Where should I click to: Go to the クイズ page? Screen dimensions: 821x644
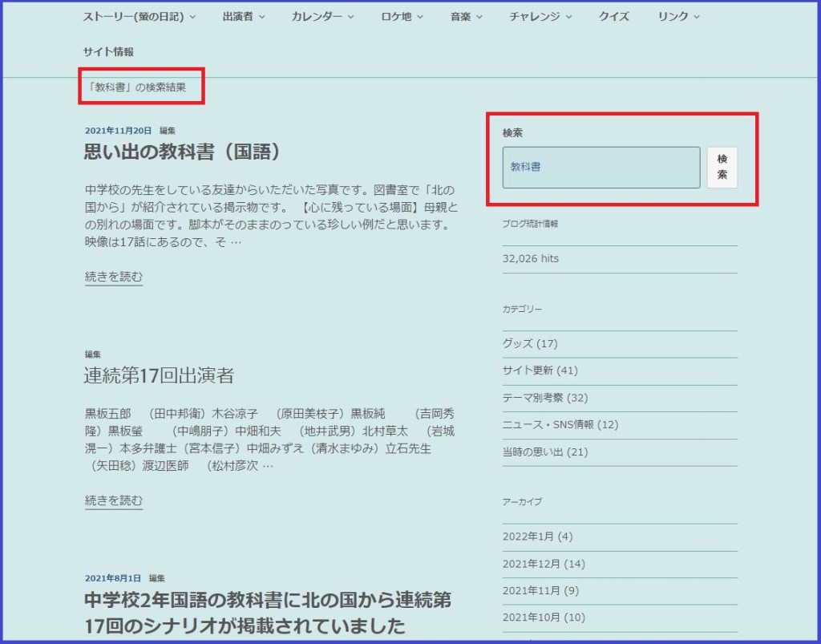[613, 17]
